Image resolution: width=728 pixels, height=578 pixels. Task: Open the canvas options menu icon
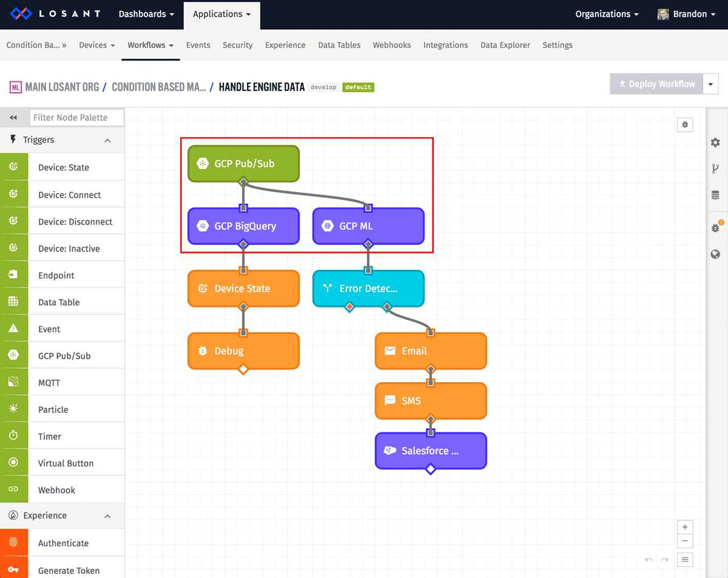pos(685,560)
